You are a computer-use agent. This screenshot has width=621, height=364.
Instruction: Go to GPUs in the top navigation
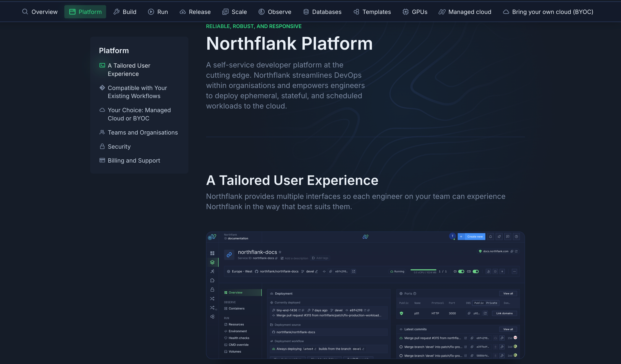(415, 12)
